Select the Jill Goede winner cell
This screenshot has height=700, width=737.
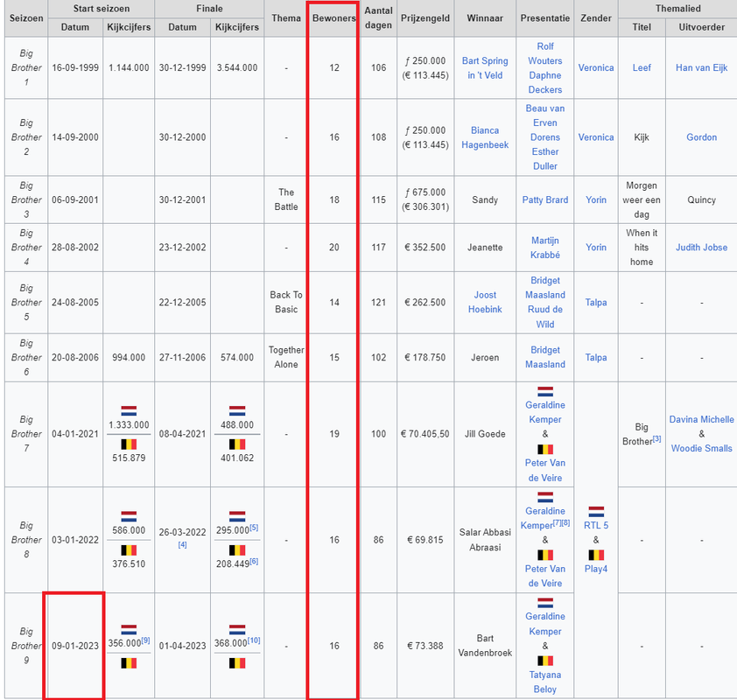[485, 434]
